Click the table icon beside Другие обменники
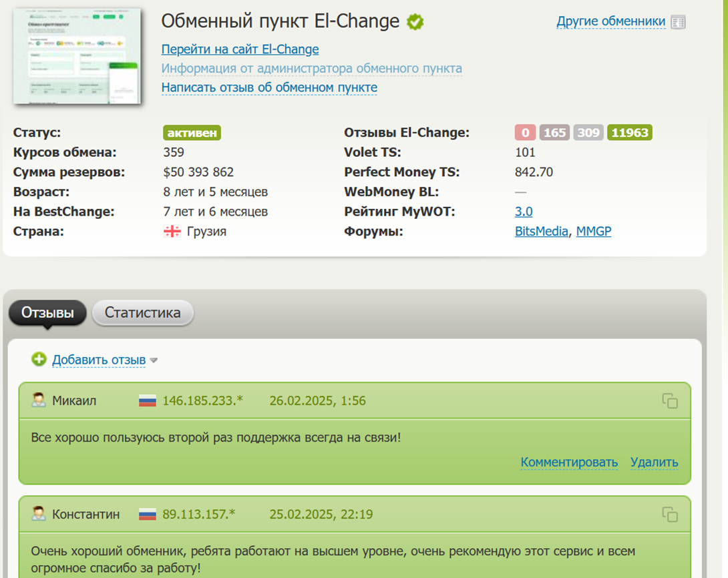 [678, 22]
